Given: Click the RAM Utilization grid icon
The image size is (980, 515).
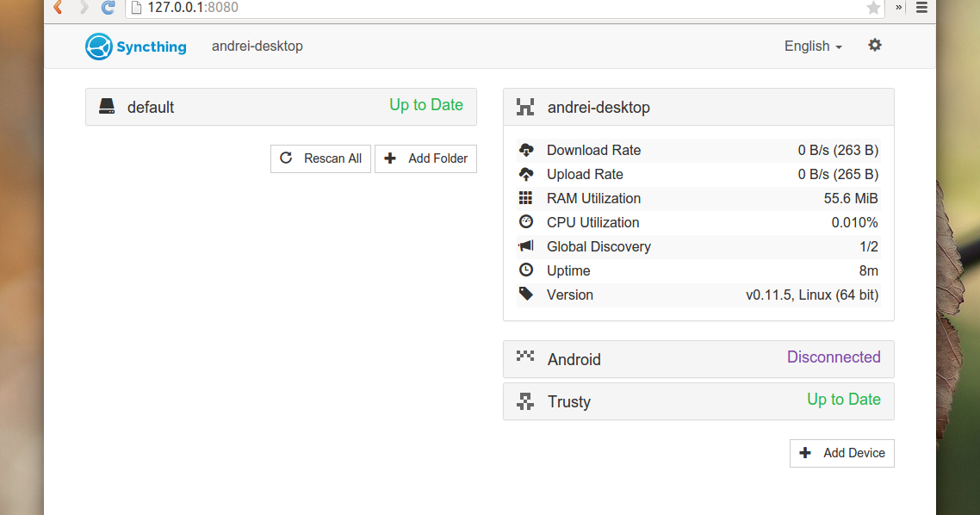Looking at the screenshot, I should 526,198.
